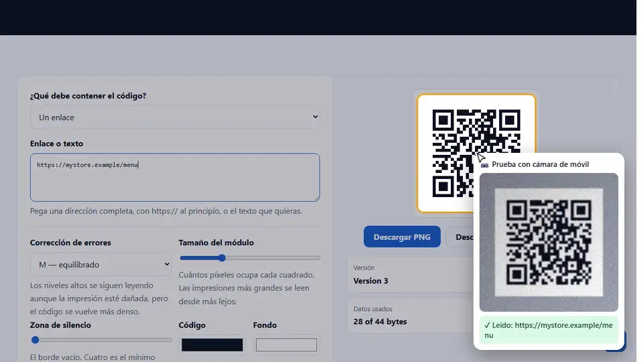Click the 'Corrección de errores' label
Screen dimensions: 644x362
(70, 243)
